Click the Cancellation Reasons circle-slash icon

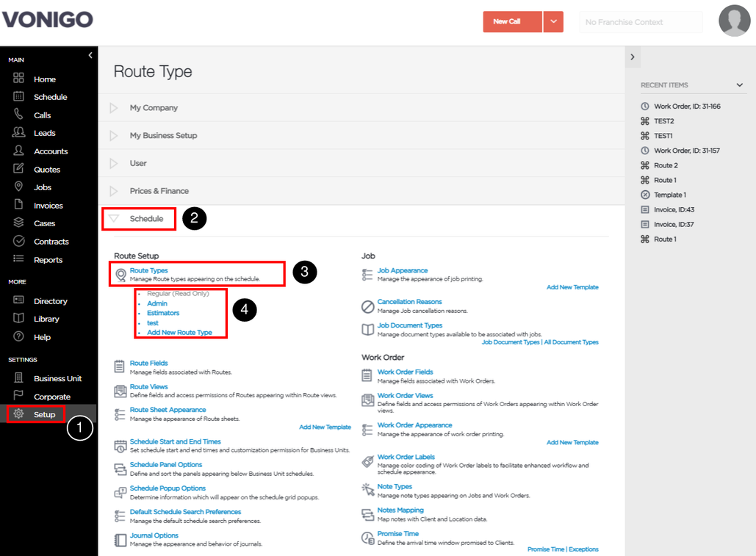(368, 306)
